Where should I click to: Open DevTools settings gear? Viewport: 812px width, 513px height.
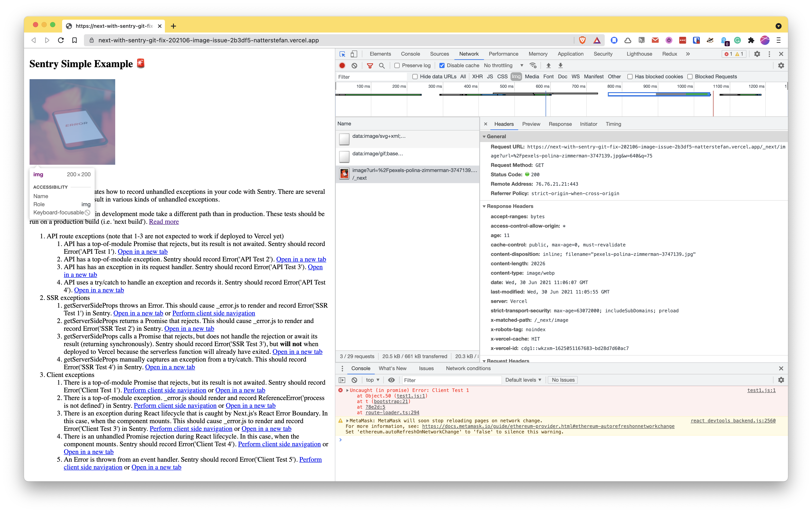(757, 54)
